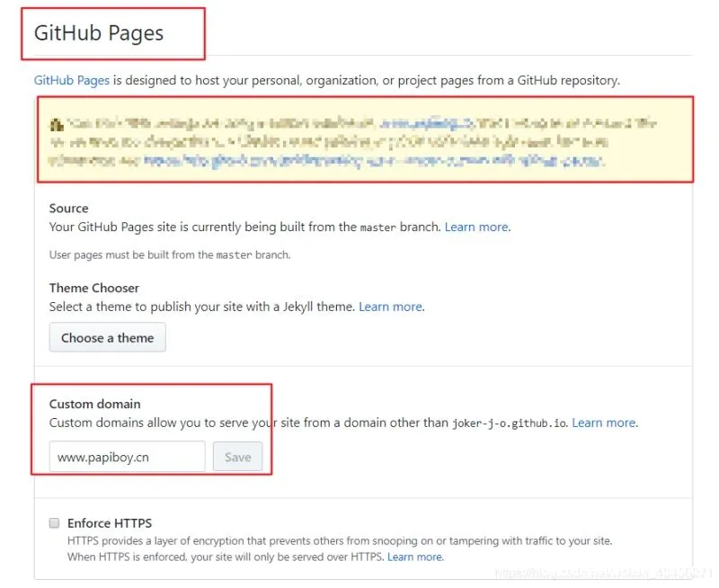Image resolution: width=719 pixels, height=588 pixels.
Task: Click the Enforce HTTPS label text
Action: point(110,523)
